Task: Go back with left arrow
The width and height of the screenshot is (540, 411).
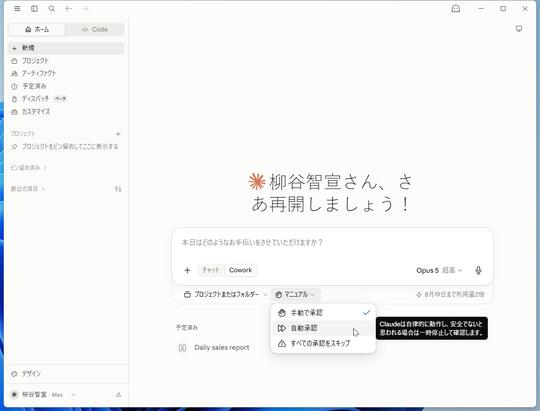Action: pos(69,9)
